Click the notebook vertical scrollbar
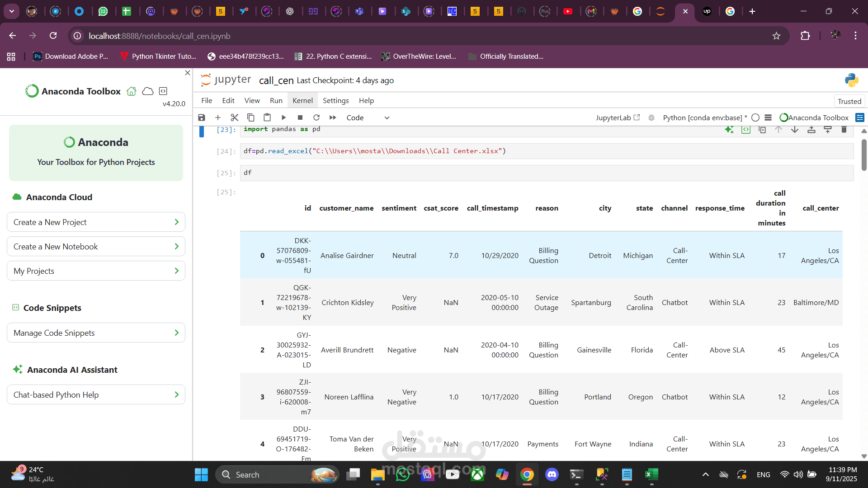868x488 pixels. 864,155
